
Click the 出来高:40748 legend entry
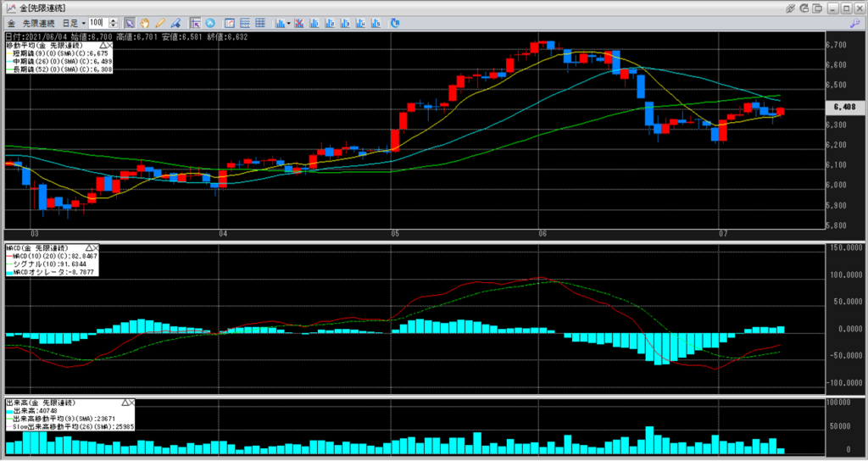tap(32, 411)
